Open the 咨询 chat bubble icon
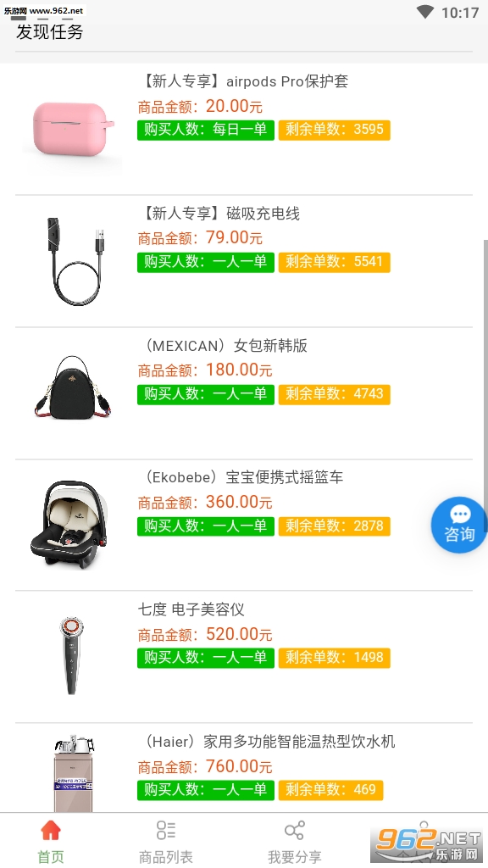 (x=458, y=525)
